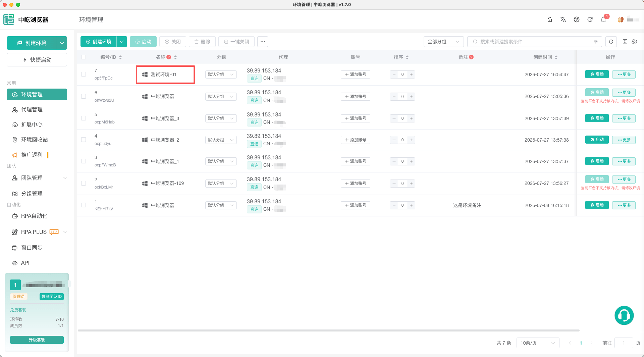Click the 一键关闭 button
This screenshot has height=357, width=644.
[x=236, y=42]
